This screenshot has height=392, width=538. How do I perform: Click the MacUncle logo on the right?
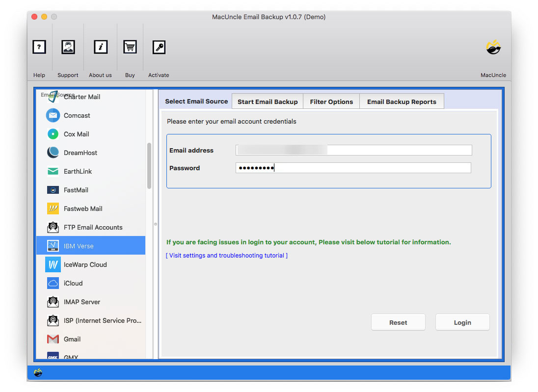pyautogui.click(x=493, y=47)
